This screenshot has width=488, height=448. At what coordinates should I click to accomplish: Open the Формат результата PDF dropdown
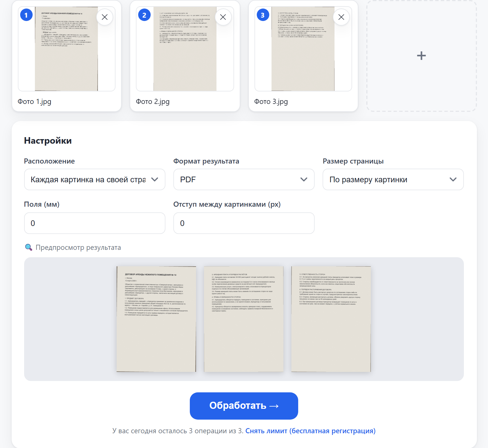pos(244,179)
